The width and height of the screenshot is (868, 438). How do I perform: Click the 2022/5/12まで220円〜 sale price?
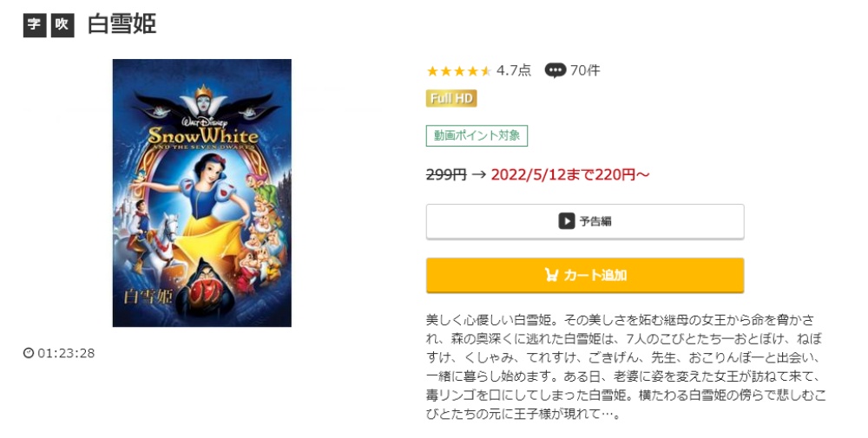tap(570, 174)
